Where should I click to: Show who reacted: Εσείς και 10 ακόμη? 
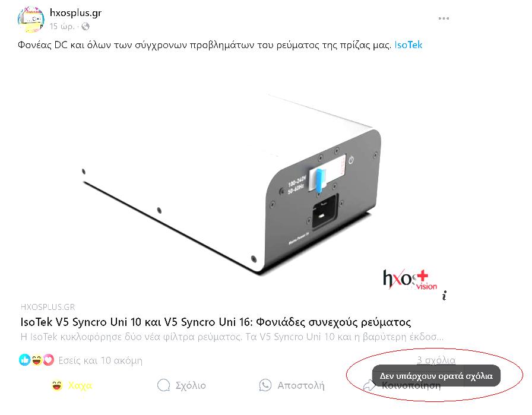click(100, 360)
